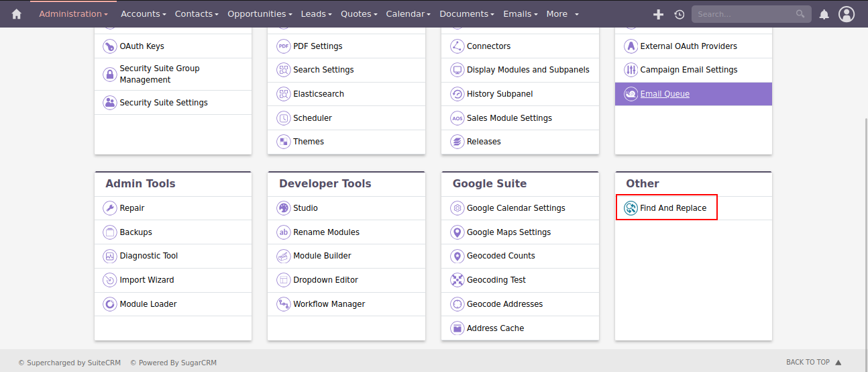Click the Repair wrench icon
This screenshot has height=372, width=868.
109,208
